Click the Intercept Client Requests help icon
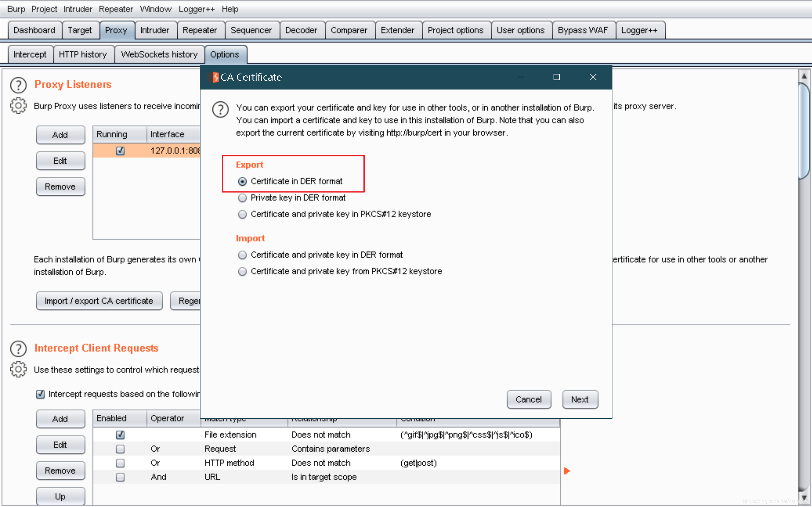This screenshot has width=812, height=507. (x=18, y=348)
